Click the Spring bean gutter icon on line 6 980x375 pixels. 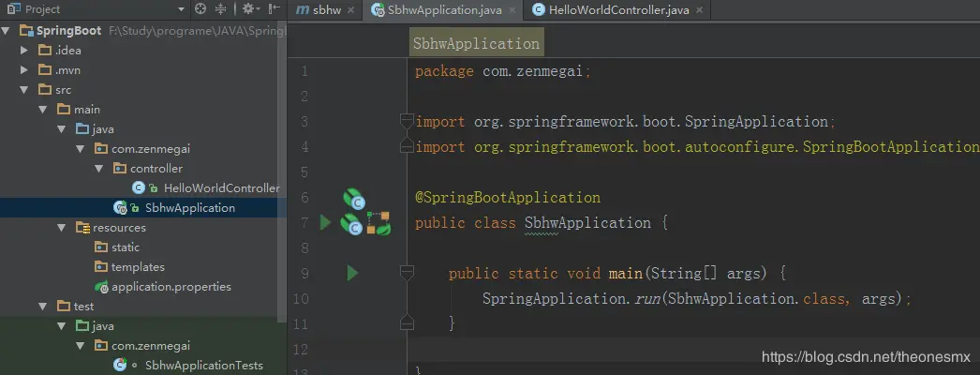coord(354,198)
